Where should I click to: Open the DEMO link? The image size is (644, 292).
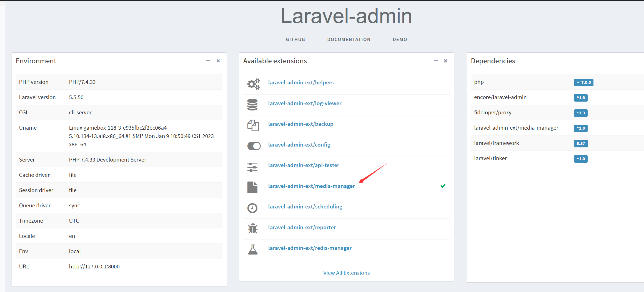[x=400, y=39]
